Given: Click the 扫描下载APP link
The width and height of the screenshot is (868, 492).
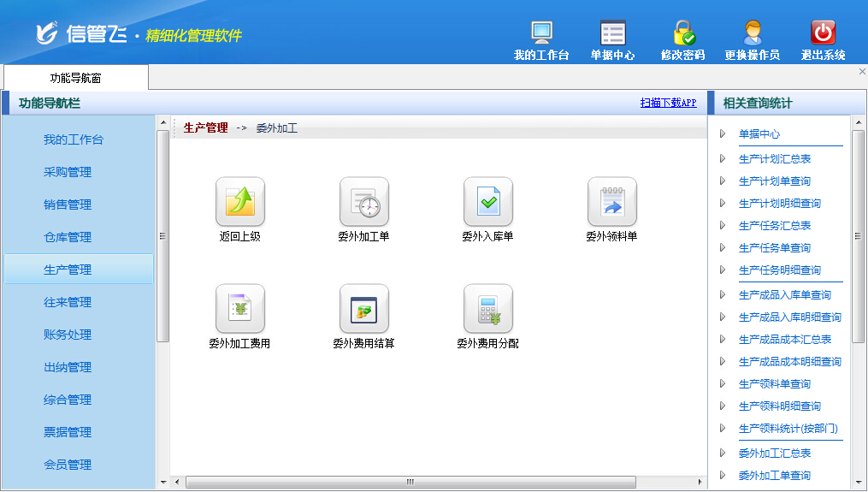Looking at the screenshot, I should (x=668, y=103).
